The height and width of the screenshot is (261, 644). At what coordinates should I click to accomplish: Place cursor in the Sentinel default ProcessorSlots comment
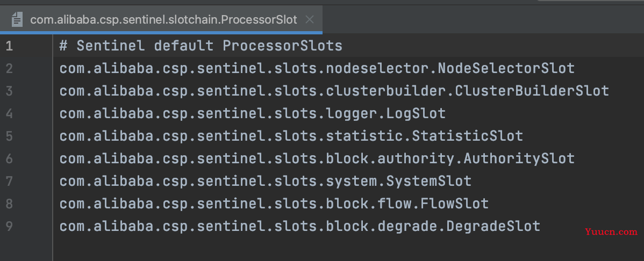tap(201, 46)
